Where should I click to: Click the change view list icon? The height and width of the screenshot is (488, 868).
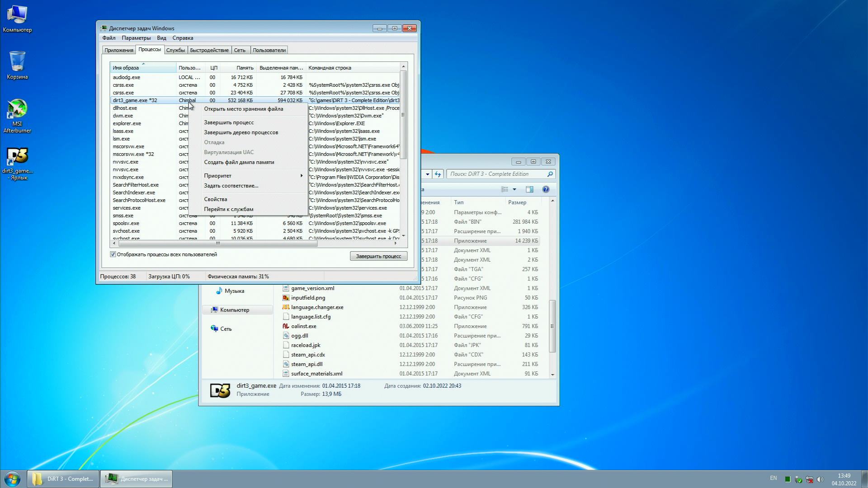click(x=505, y=189)
